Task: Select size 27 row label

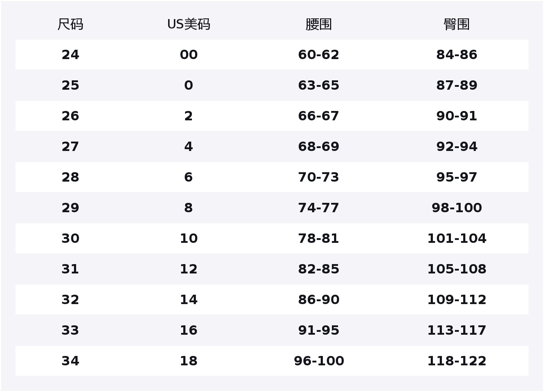Action: 70,147
